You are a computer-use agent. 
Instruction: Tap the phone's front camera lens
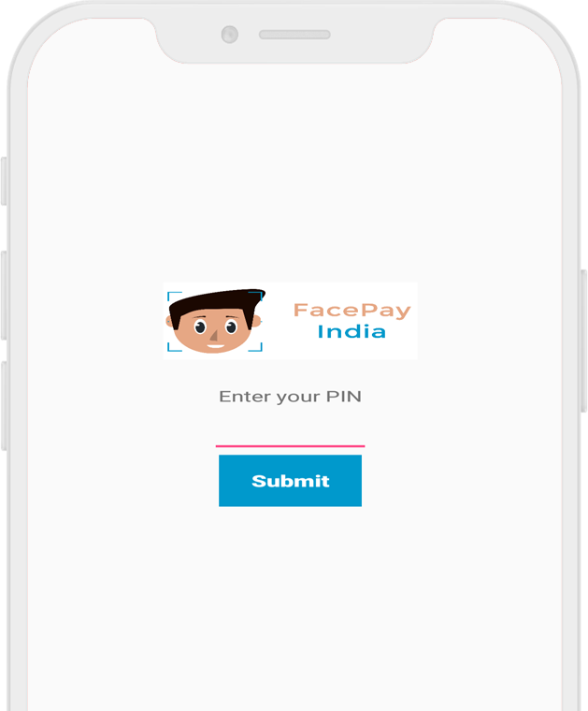coord(230,35)
